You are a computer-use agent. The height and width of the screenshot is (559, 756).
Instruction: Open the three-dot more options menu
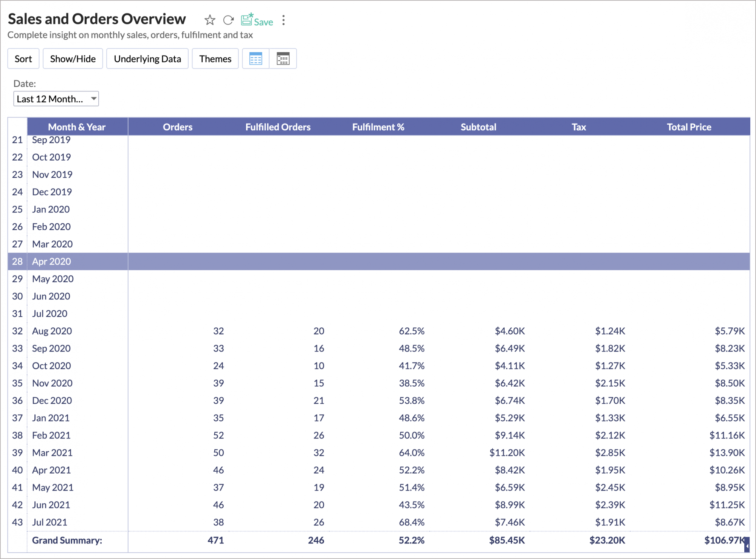tap(283, 20)
